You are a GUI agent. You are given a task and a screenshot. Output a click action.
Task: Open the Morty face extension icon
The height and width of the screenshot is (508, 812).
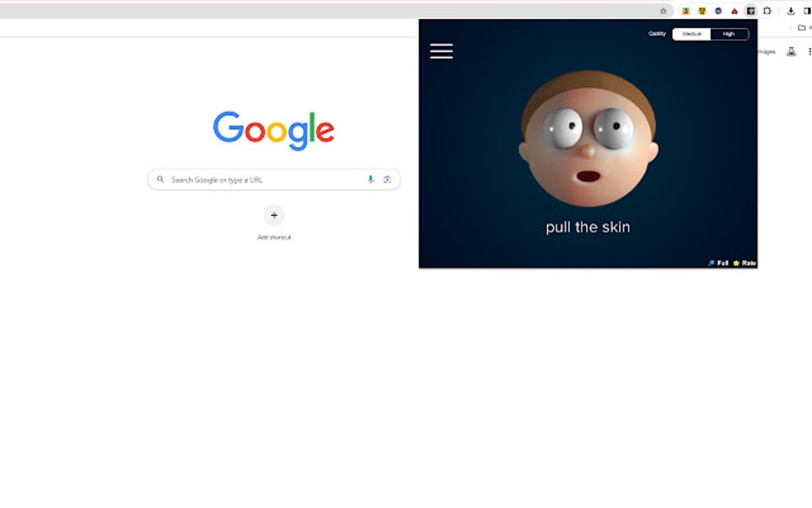click(x=751, y=11)
